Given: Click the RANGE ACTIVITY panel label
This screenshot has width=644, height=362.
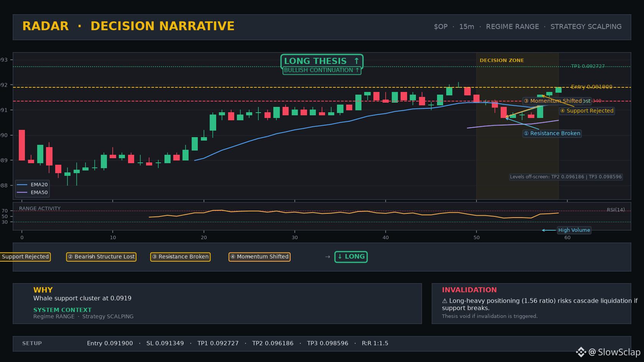Looking at the screenshot, I should pos(40,209).
